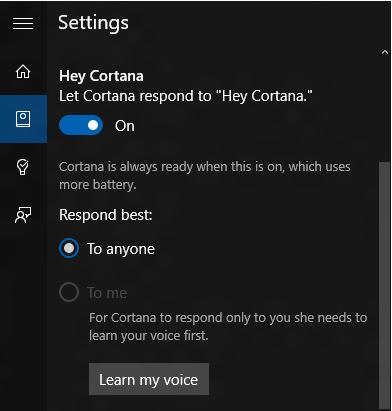Click the Let Cortana respond description

point(186,96)
